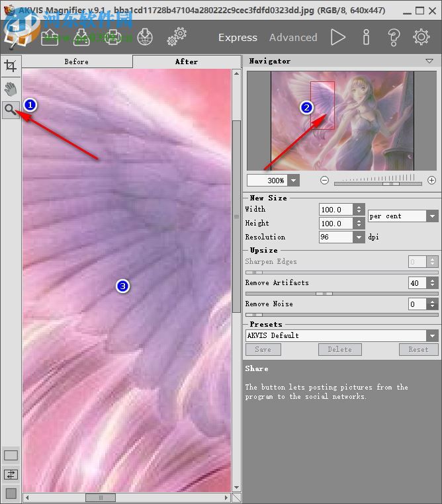Click the preset Delete button
The height and width of the screenshot is (504, 442).
[x=340, y=349]
